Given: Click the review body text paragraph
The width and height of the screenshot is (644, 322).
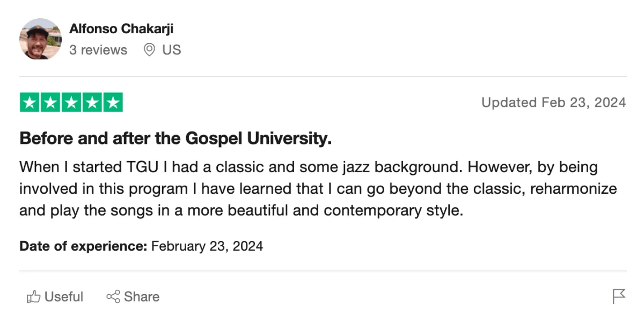Looking at the screenshot, I should [x=318, y=188].
